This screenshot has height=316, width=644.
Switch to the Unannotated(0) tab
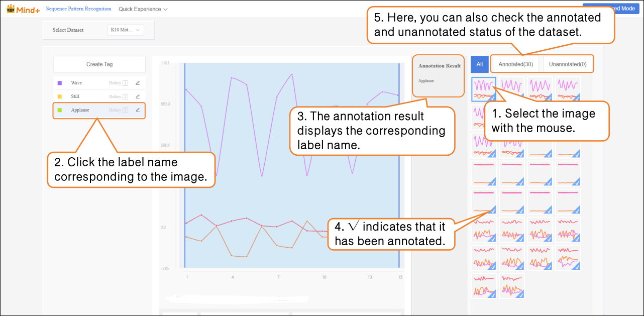[x=568, y=64]
